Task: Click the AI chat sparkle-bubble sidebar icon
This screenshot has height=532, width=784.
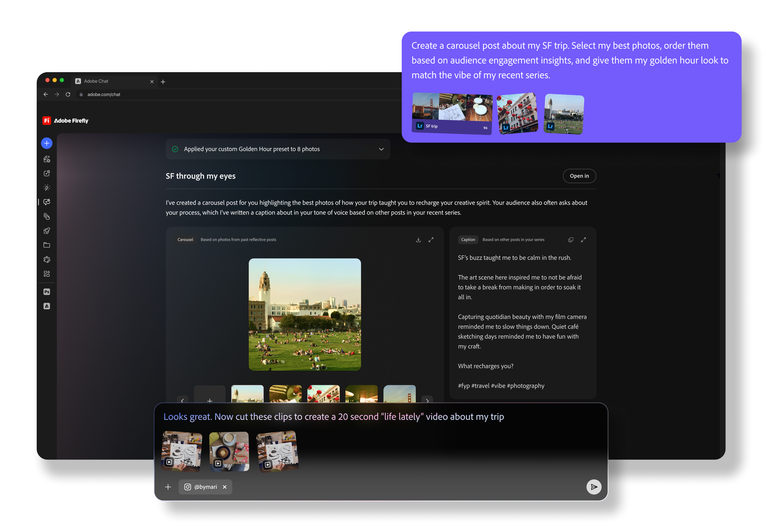Action: pyautogui.click(x=47, y=202)
